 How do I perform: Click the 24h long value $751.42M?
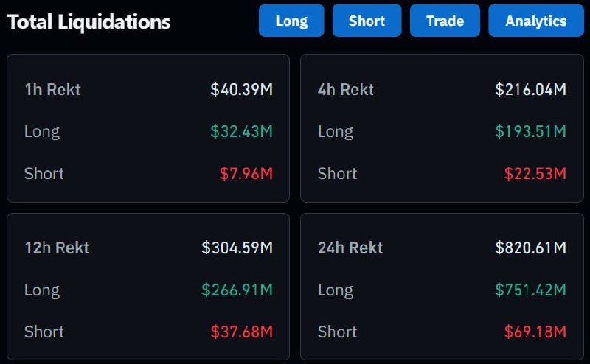coord(530,290)
